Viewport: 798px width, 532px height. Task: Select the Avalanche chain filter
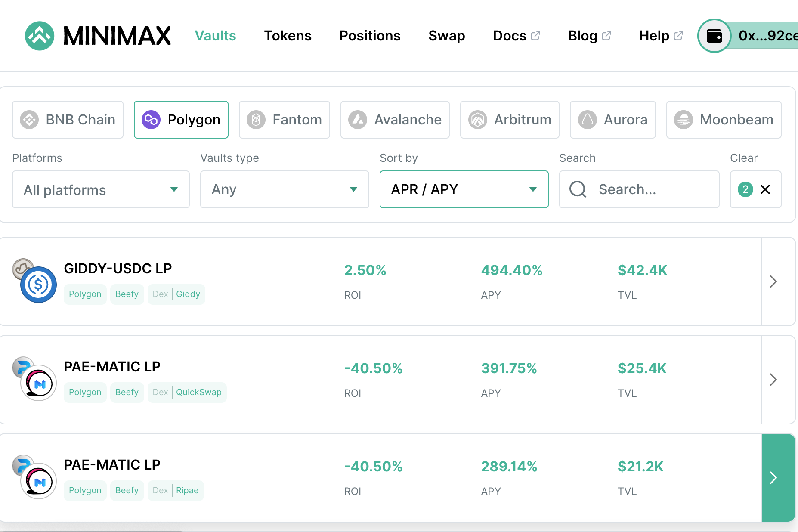395,120
